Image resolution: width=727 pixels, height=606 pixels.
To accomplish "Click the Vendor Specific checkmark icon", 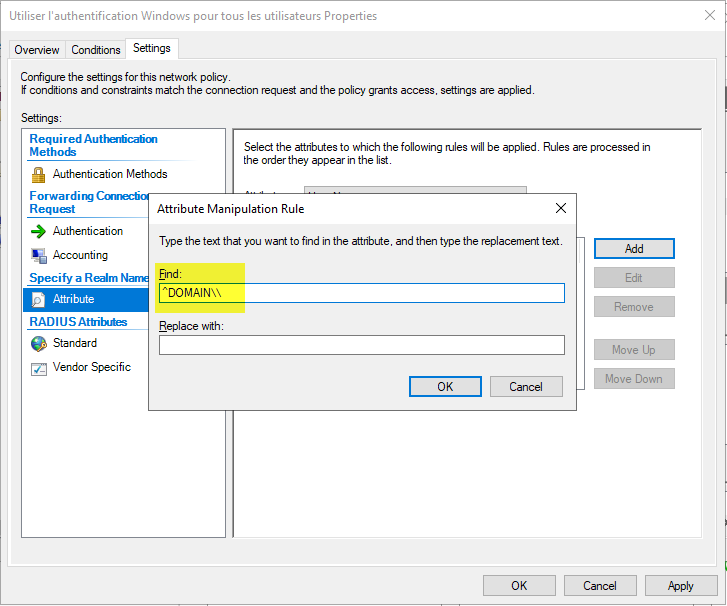I will [x=39, y=368].
